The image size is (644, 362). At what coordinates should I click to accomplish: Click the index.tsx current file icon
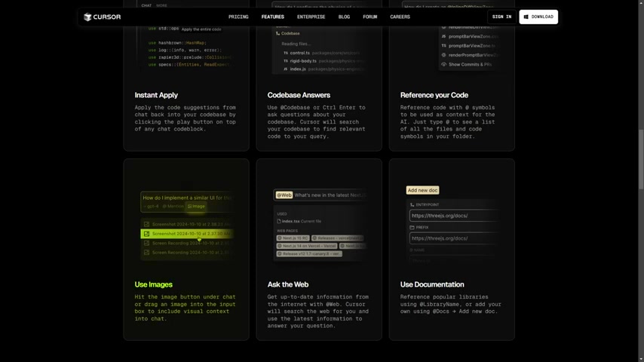point(278,221)
